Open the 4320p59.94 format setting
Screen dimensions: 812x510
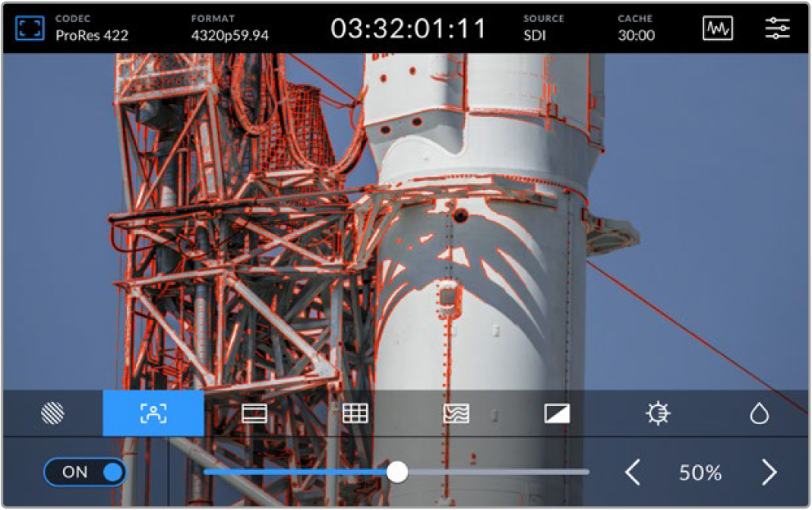click(230, 28)
